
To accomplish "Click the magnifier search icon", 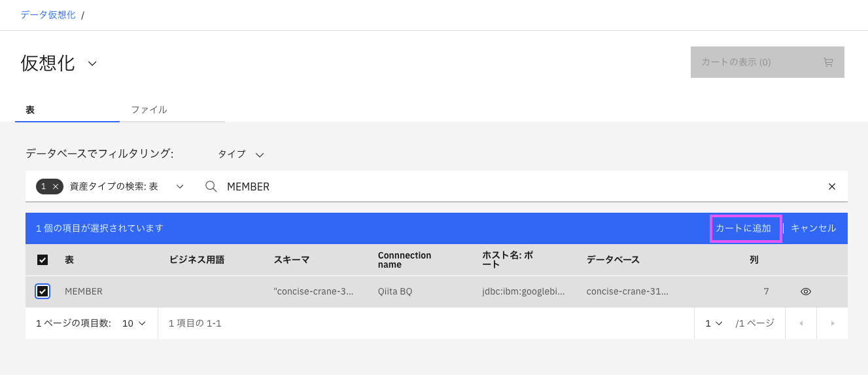I will (211, 187).
